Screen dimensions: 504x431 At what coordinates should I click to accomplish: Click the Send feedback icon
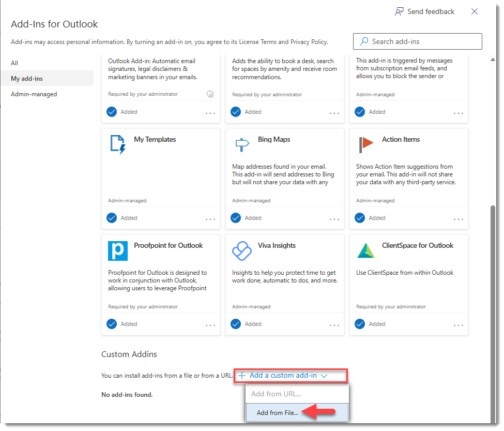point(399,11)
